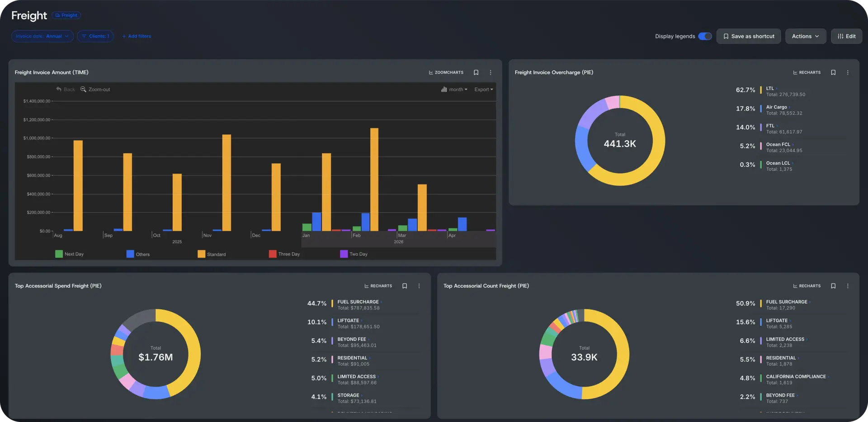Image resolution: width=868 pixels, height=422 pixels.
Task: Bookmark the Freight Invoice Amount chart
Action: [476, 72]
